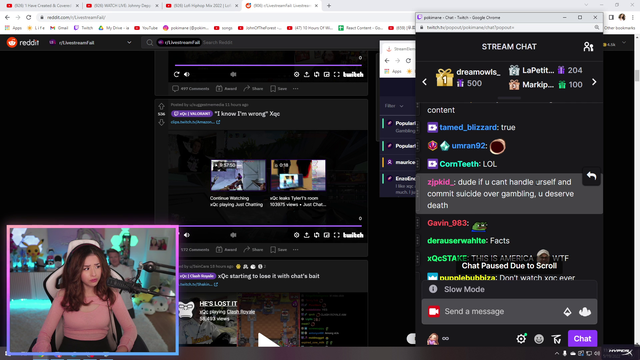Mute the top Twitch clip volume
Screen dimensions: 640x360
click(x=187, y=74)
